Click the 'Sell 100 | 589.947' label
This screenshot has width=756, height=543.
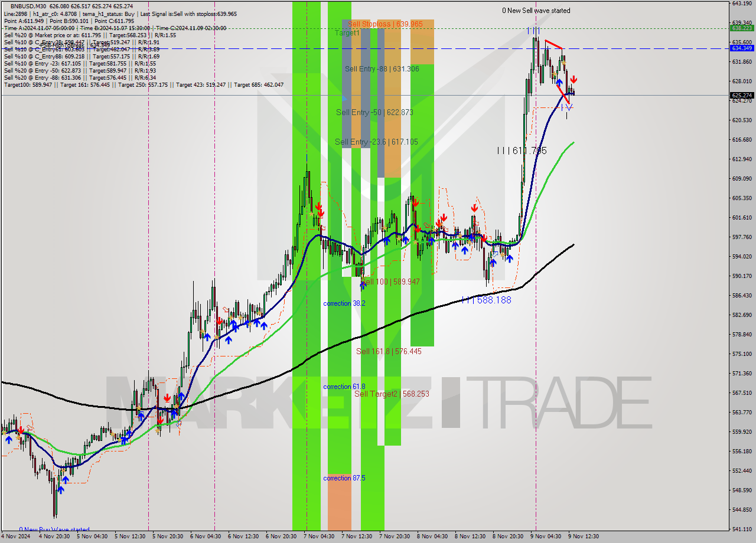pos(390,282)
